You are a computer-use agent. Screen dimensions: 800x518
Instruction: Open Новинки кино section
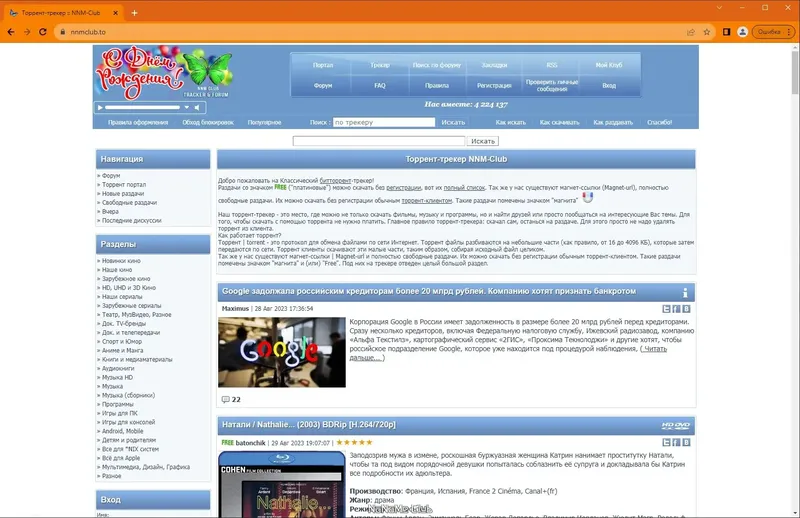point(121,261)
